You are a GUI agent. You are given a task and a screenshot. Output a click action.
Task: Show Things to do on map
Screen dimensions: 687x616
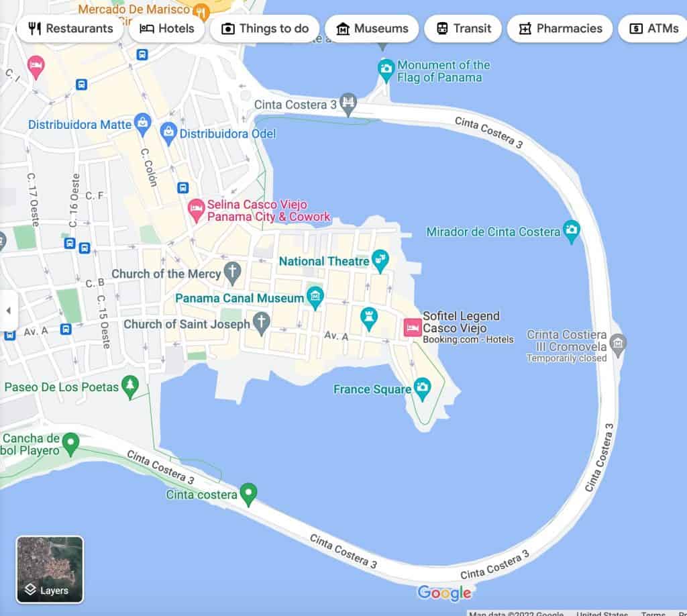pos(264,29)
